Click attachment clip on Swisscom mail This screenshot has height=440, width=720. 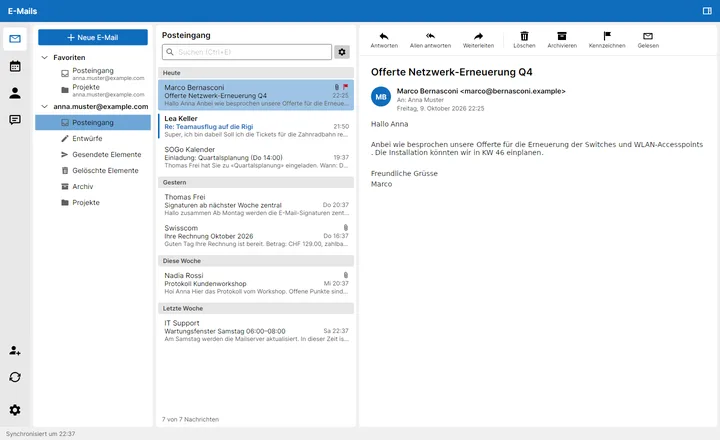[x=346, y=227]
